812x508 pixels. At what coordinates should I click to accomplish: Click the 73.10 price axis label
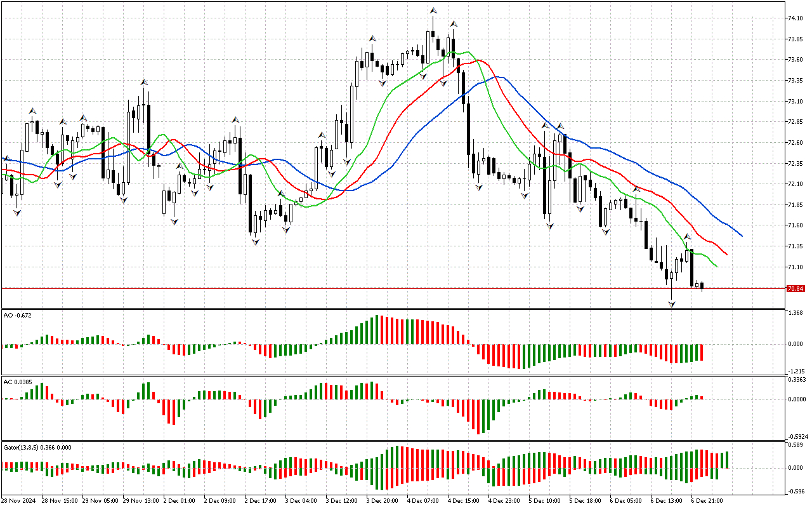click(796, 102)
